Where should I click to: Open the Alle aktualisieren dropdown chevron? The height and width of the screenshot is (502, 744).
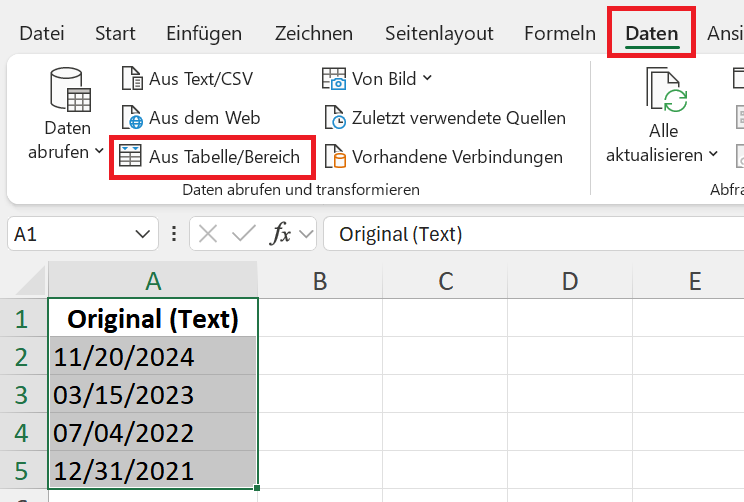tap(713, 154)
